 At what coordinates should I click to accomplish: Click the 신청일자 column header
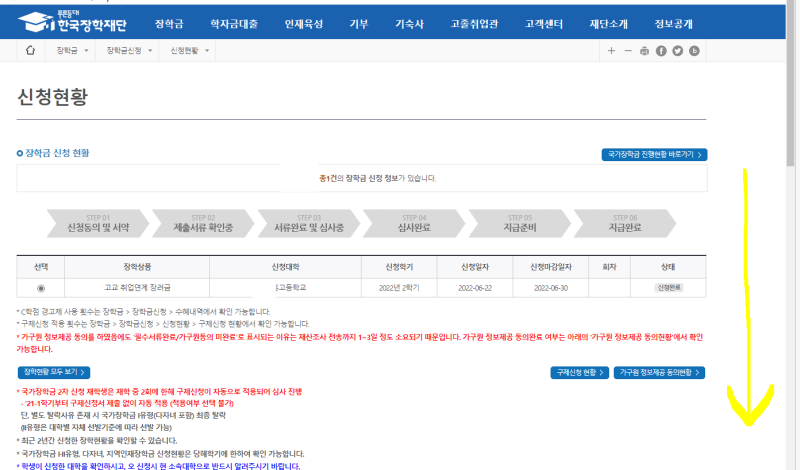(x=475, y=267)
